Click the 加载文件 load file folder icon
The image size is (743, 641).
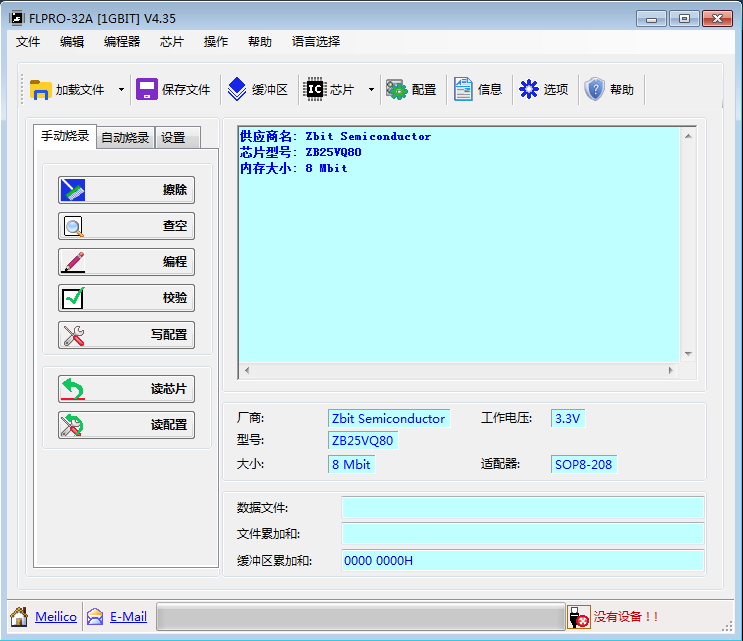pos(40,89)
